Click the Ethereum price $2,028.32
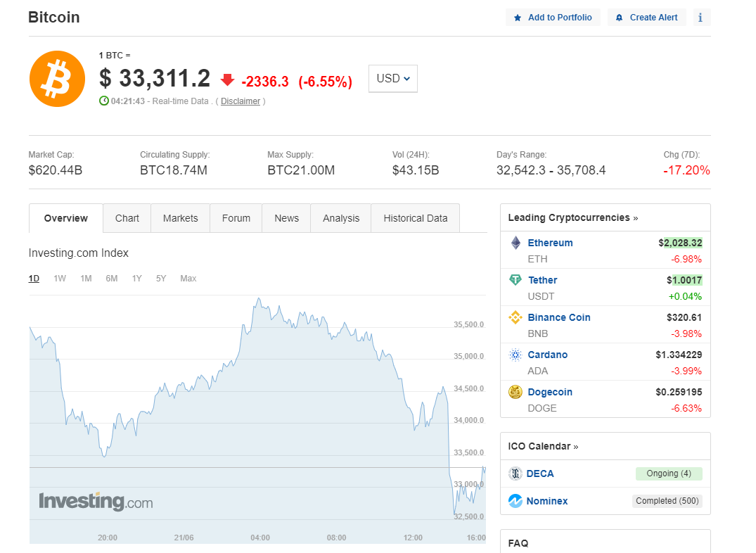The image size is (756, 553). click(680, 243)
